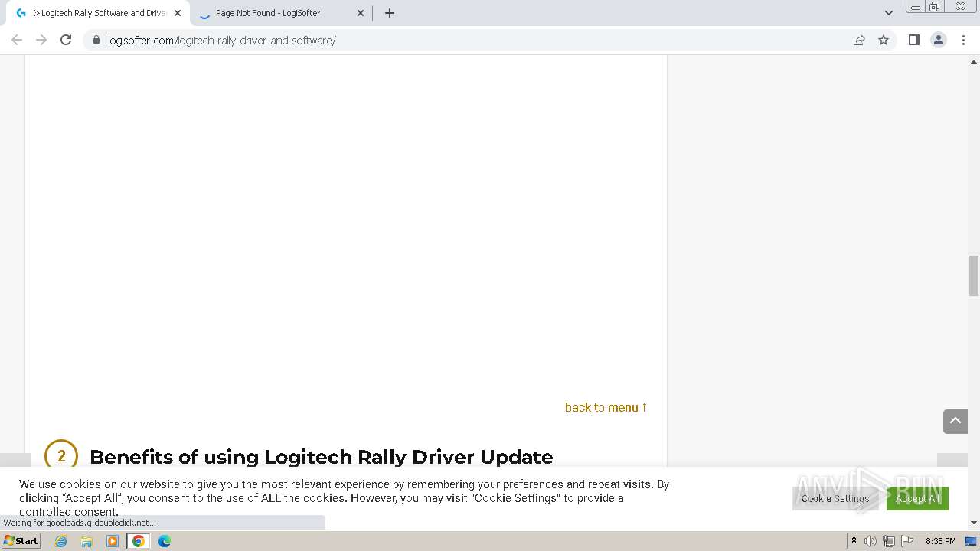Click the address bar URL

click(222, 40)
